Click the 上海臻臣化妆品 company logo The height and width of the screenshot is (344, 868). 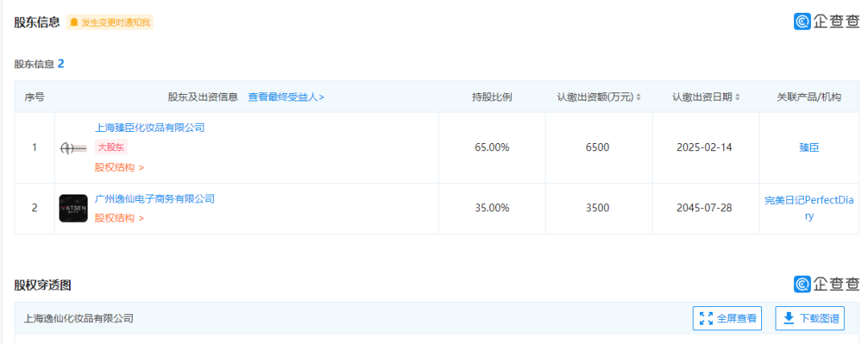73,148
